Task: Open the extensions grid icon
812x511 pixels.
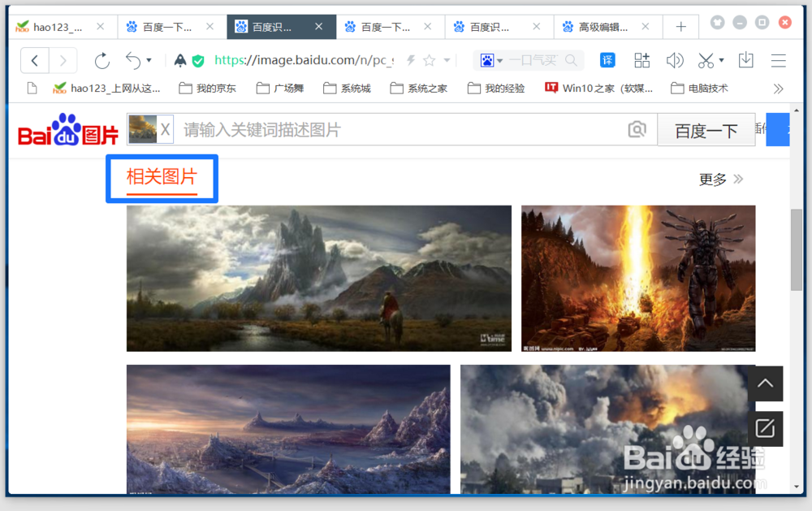Action: tap(642, 61)
